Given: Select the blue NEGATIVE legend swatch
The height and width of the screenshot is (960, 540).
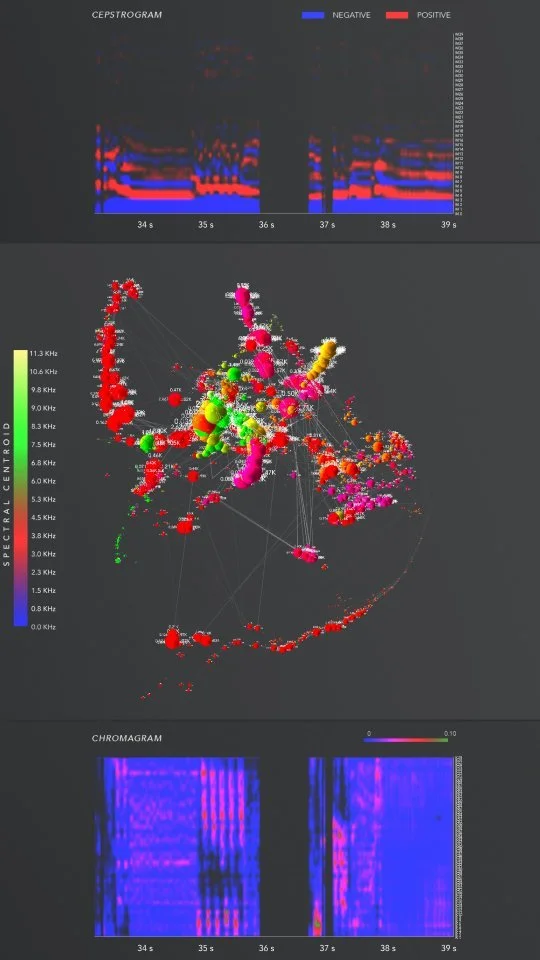Looking at the screenshot, I should 313,15.
